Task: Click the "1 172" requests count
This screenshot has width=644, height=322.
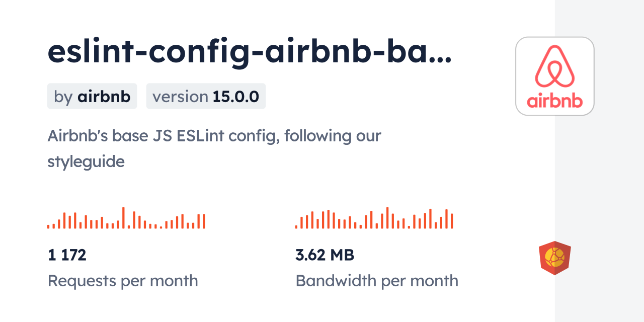Action: point(67,255)
